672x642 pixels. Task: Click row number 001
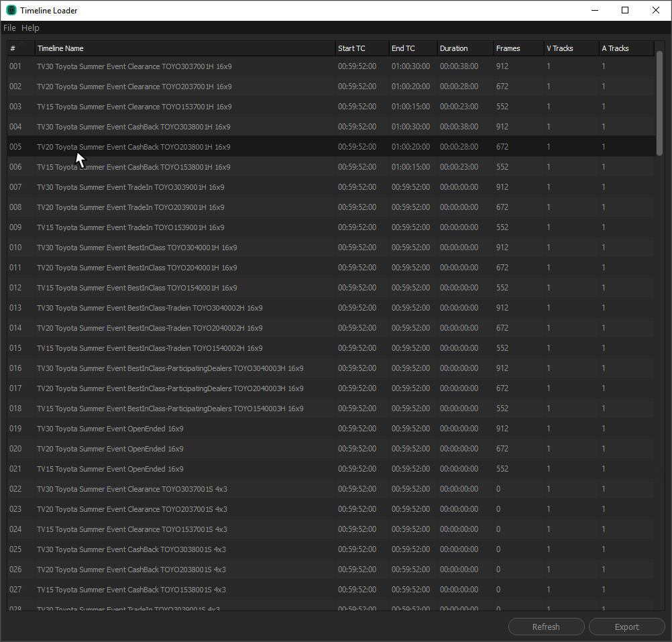15,66
